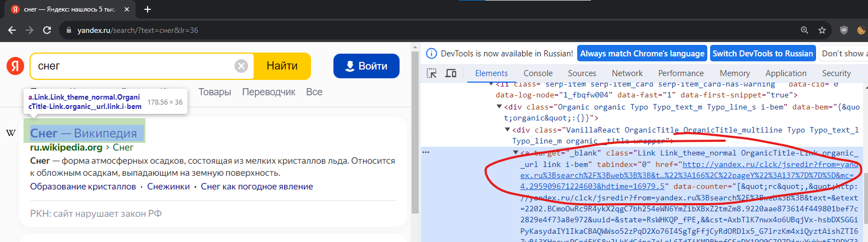Click the Yandex logo icon
This screenshot has width=868, height=242.
[x=15, y=66]
